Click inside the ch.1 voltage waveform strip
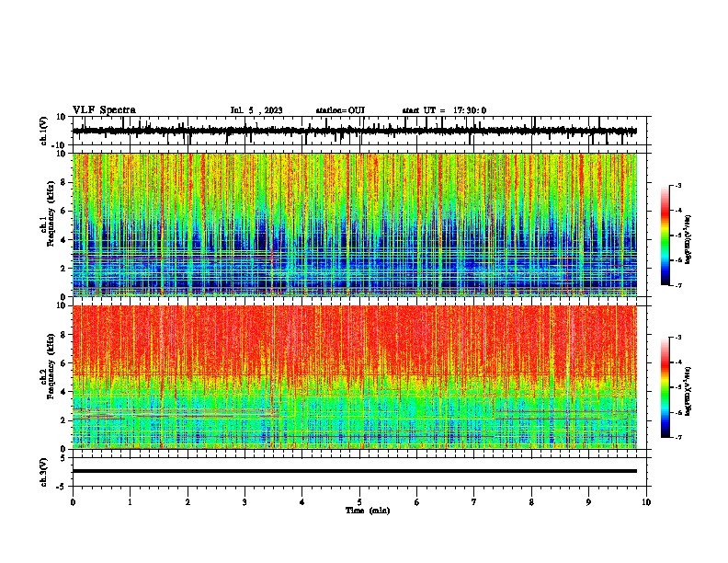The image size is (728, 563). (359, 131)
